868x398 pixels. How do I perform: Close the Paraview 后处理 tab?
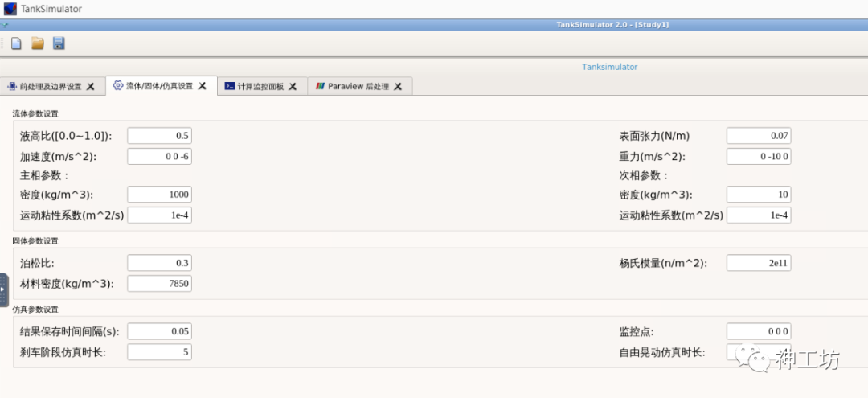tap(398, 86)
